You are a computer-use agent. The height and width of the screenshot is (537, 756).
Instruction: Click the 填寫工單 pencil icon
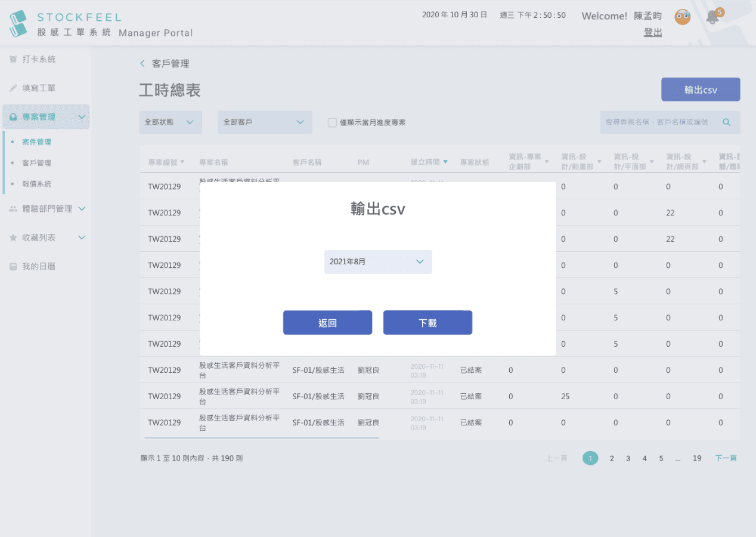point(13,88)
